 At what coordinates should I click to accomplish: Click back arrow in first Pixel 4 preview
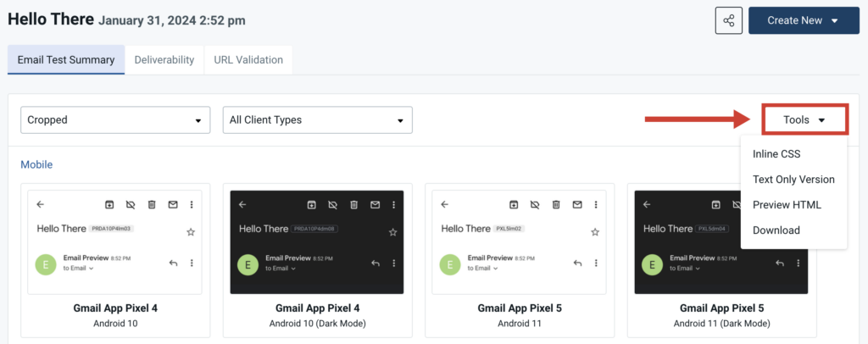(x=41, y=204)
